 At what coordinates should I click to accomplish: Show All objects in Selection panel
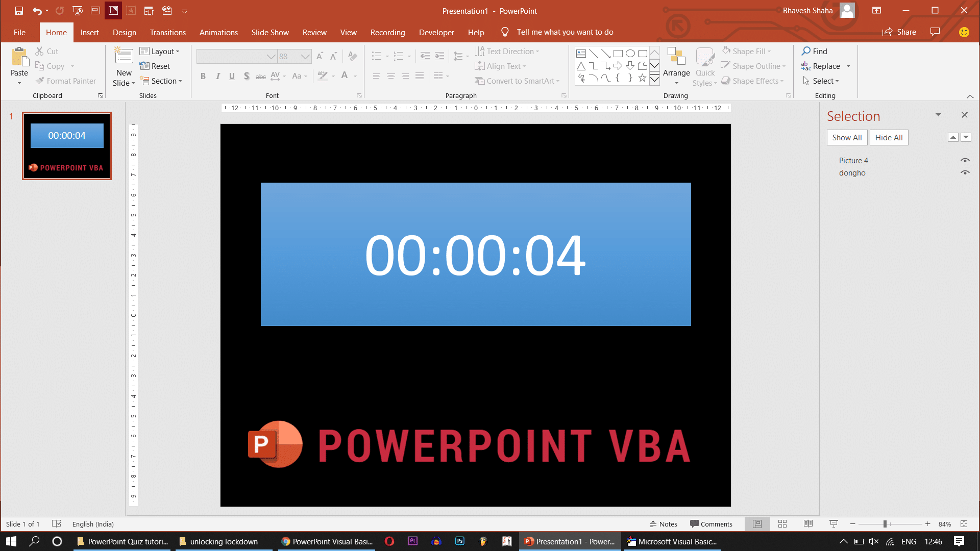847,137
